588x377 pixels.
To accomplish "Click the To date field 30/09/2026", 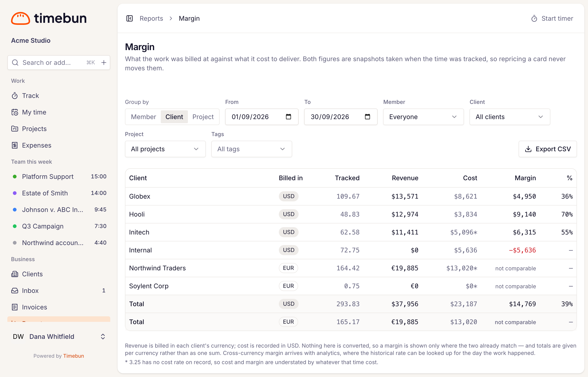I will click(x=341, y=117).
